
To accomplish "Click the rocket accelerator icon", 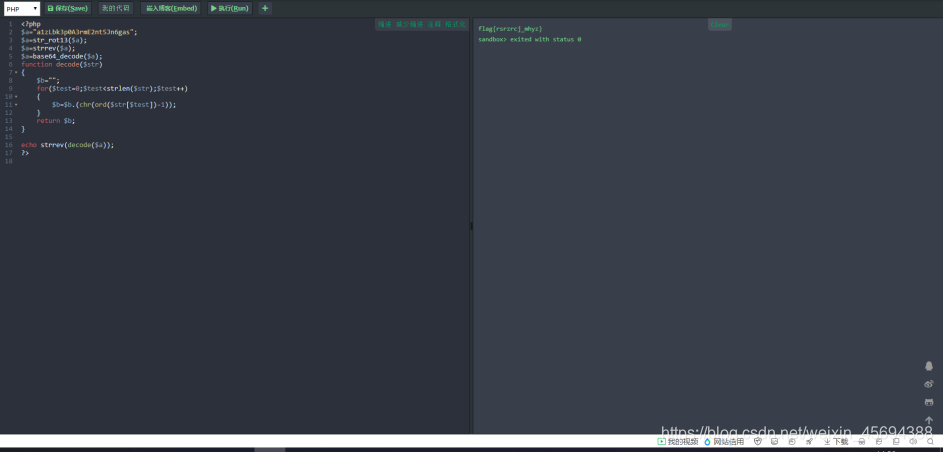I will (809, 442).
